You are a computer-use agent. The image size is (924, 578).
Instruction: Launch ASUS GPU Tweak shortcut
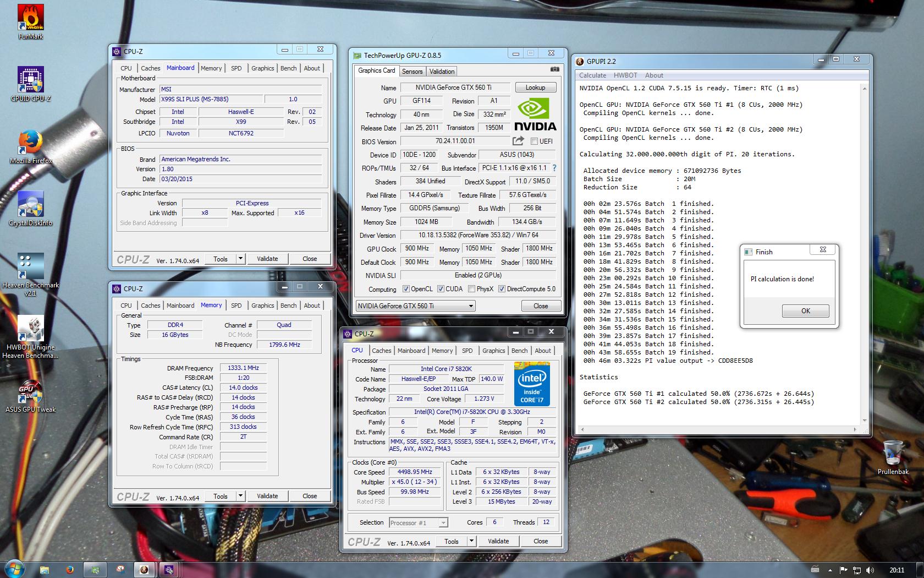[x=30, y=396]
